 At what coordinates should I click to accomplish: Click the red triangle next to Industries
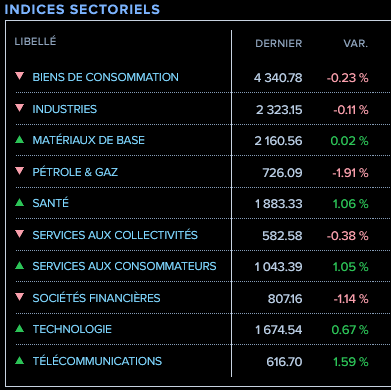click(x=20, y=108)
